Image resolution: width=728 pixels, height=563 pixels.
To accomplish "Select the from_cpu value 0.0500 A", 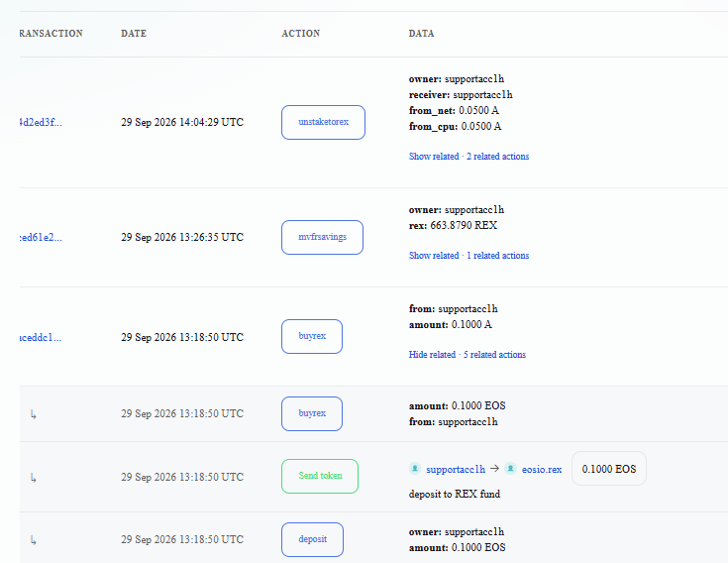I will point(481,126).
